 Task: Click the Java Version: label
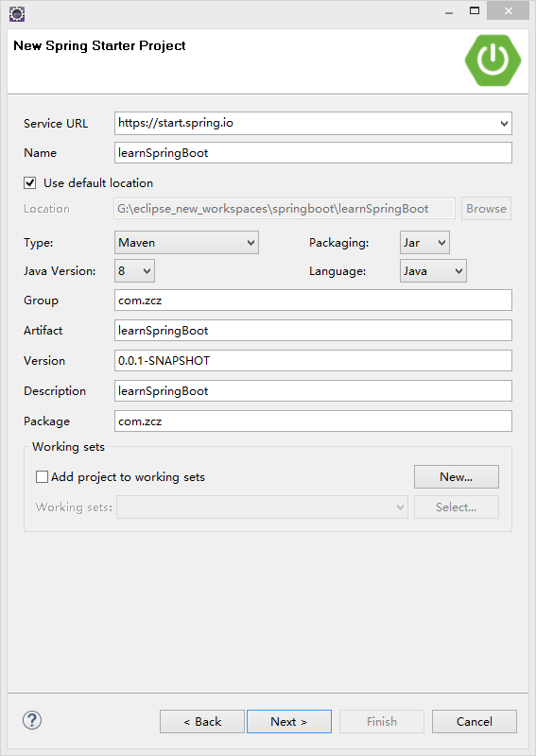(60, 271)
